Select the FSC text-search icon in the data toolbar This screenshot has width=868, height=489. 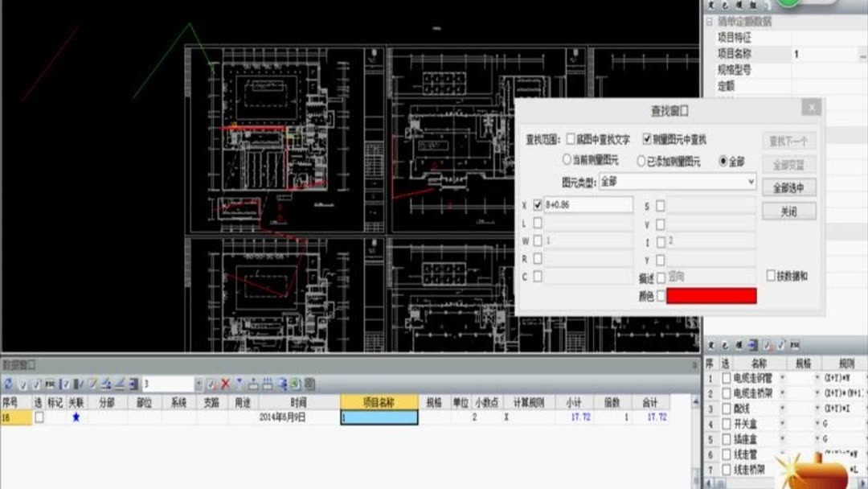point(48,384)
